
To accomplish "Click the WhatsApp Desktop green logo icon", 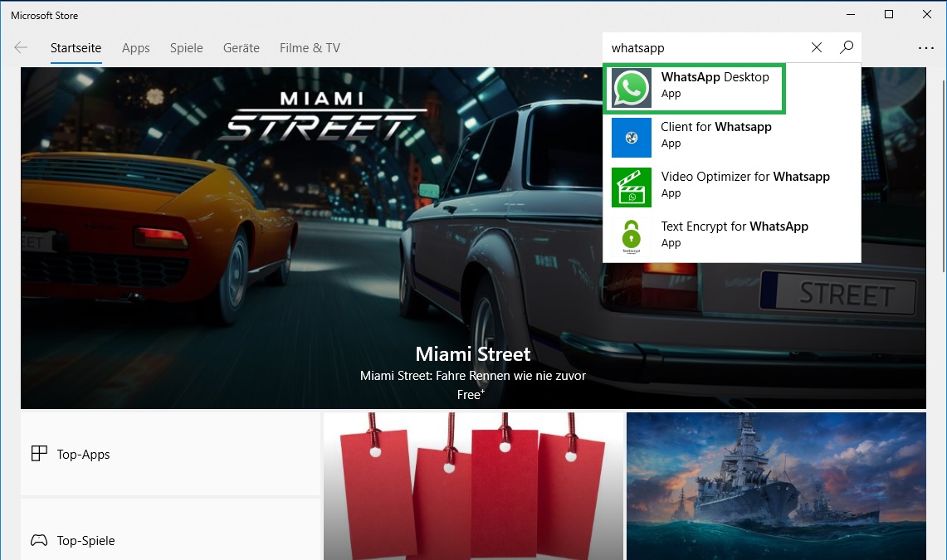I will (631, 87).
